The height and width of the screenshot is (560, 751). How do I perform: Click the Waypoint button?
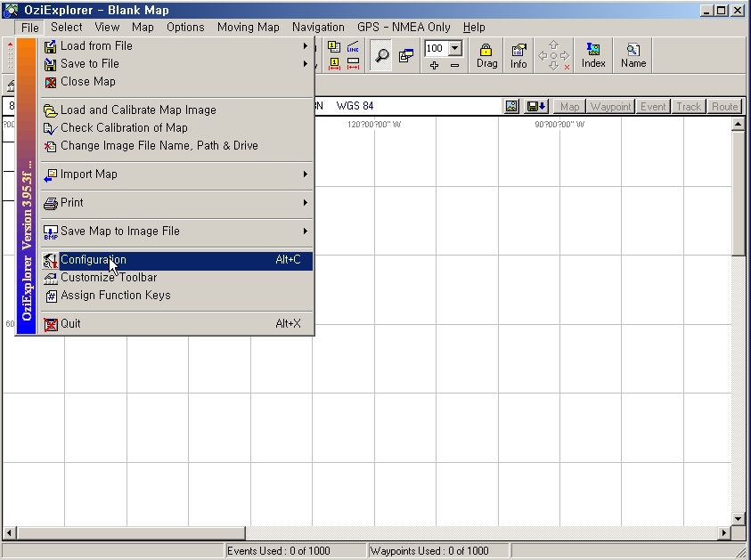[x=610, y=107]
